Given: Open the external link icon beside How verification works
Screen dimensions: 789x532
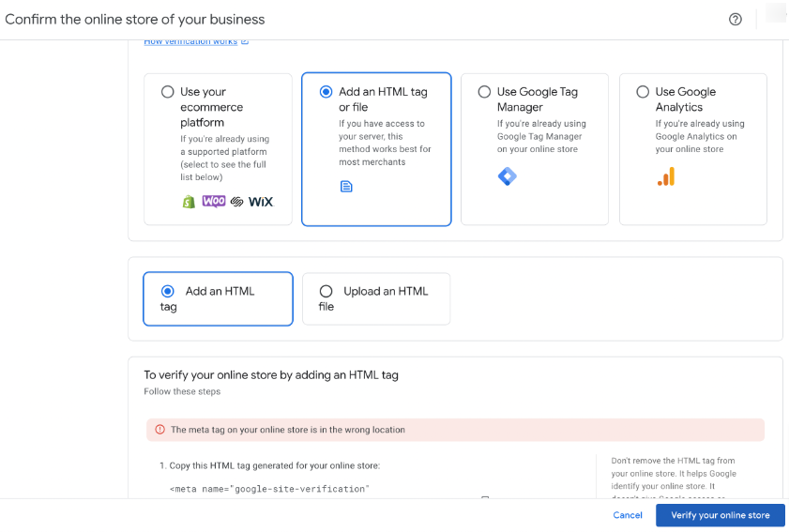Looking at the screenshot, I should (x=245, y=41).
